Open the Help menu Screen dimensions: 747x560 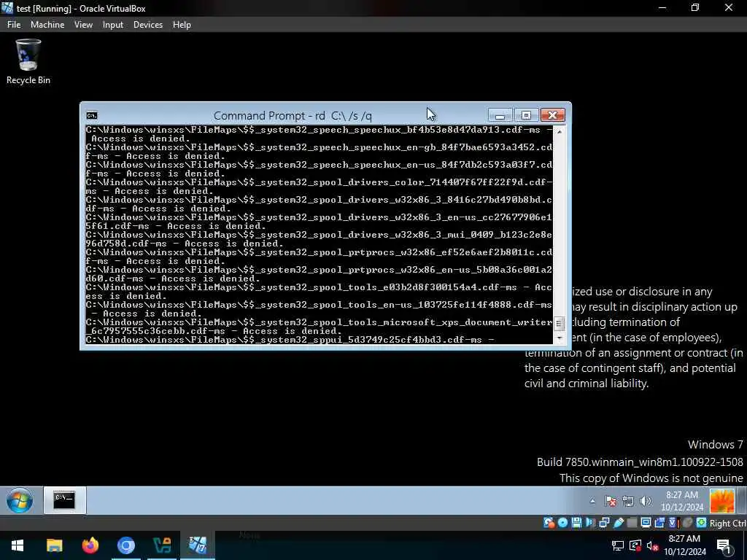click(182, 25)
